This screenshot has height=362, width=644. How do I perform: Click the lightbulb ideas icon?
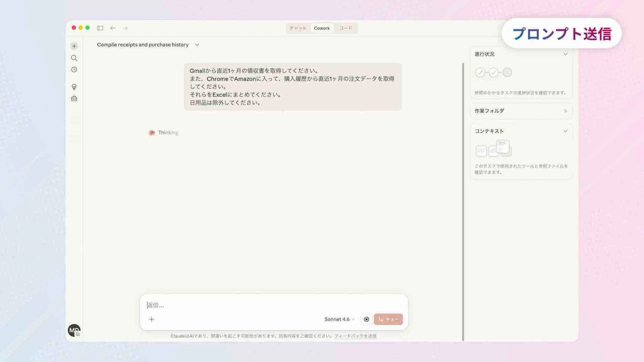pos(74,87)
